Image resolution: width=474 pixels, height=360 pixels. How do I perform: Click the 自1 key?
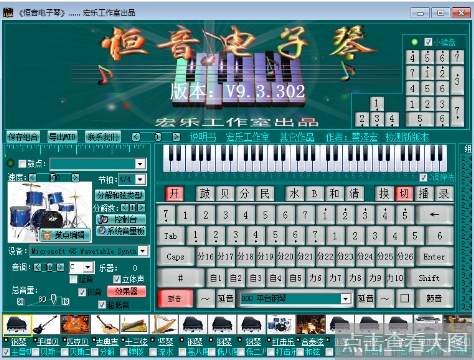(216, 278)
